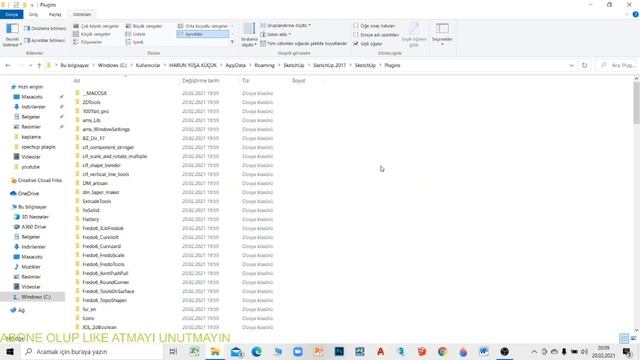Switch layout to Döşemeler view

tap(88, 42)
